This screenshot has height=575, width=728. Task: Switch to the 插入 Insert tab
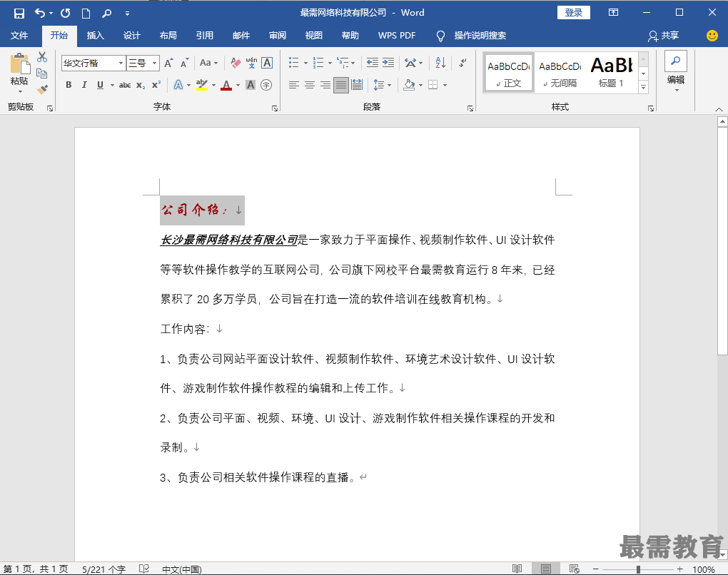[95, 36]
